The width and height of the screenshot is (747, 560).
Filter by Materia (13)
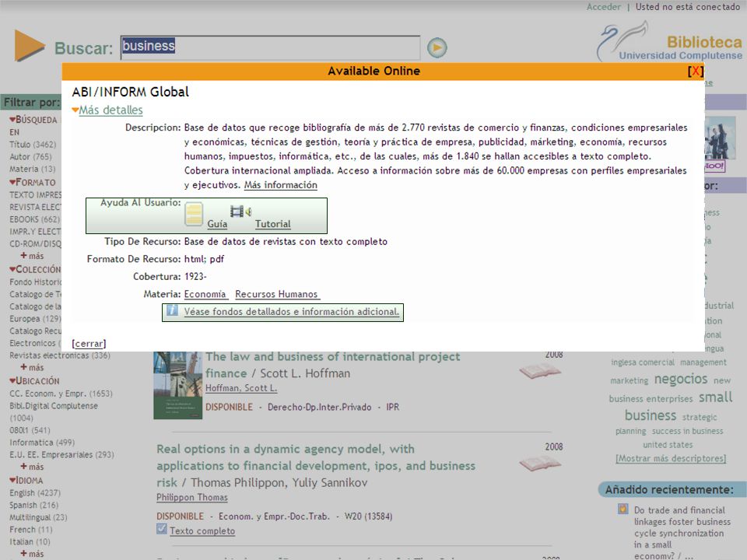click(x=33, y=169)
